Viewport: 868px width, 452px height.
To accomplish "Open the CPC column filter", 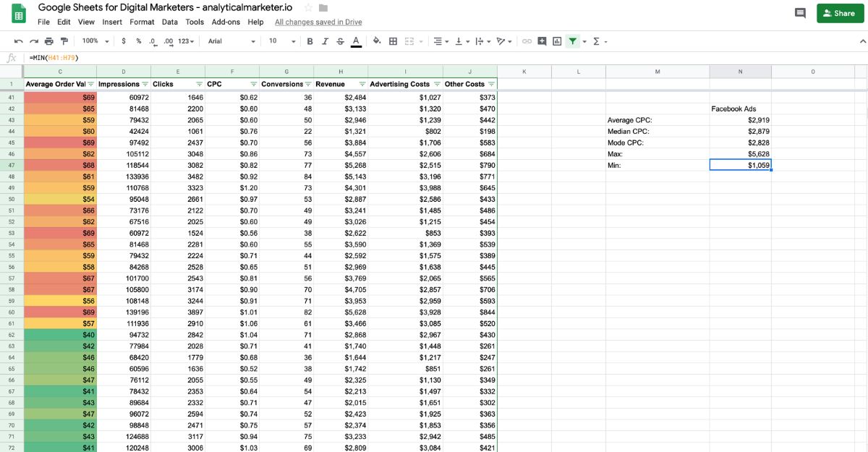I will (x=253, y=84).
